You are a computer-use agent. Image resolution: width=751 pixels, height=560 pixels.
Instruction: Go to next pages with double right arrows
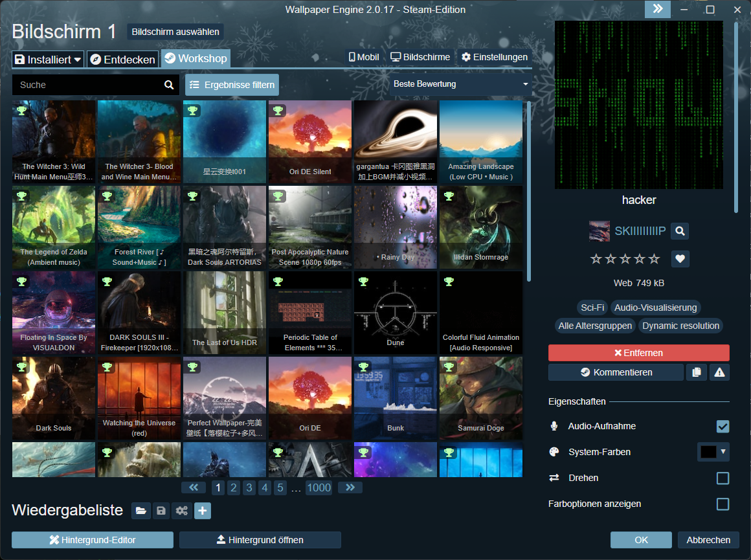[x=350, y=487]
